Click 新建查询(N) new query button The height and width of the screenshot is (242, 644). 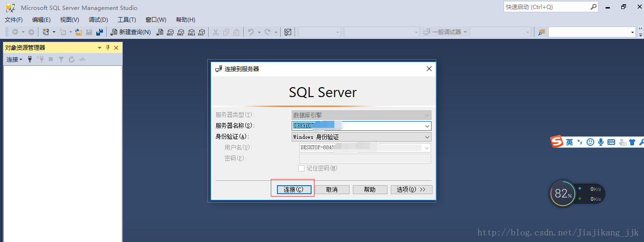[131, 32]
